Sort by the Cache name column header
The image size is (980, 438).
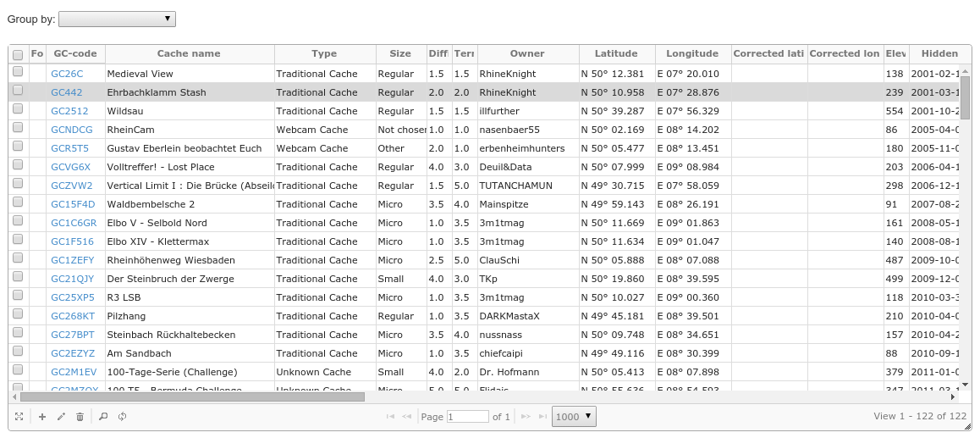click(x=189, y=53)
